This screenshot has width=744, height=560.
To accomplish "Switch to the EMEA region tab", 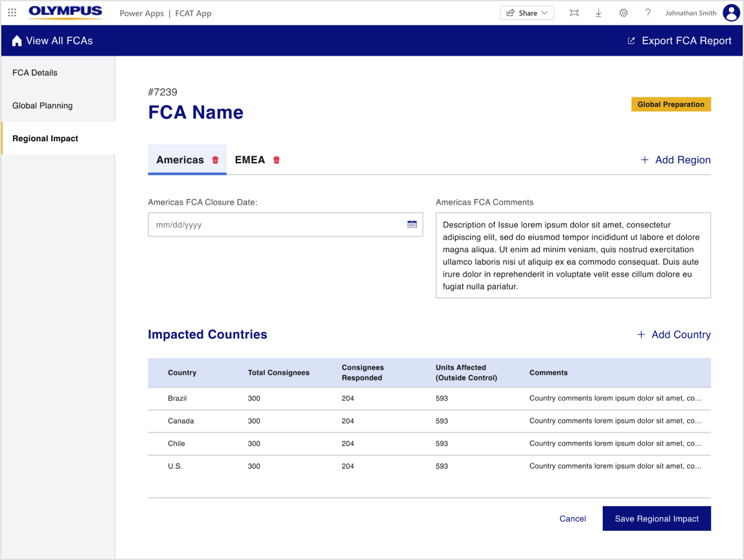I will 250,160.
